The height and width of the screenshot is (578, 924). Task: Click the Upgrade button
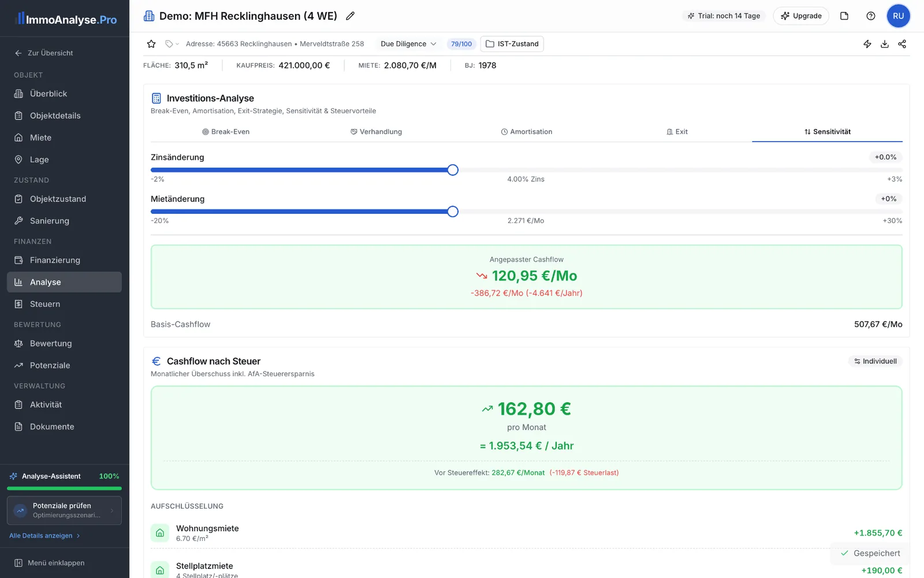click(801, 16)
